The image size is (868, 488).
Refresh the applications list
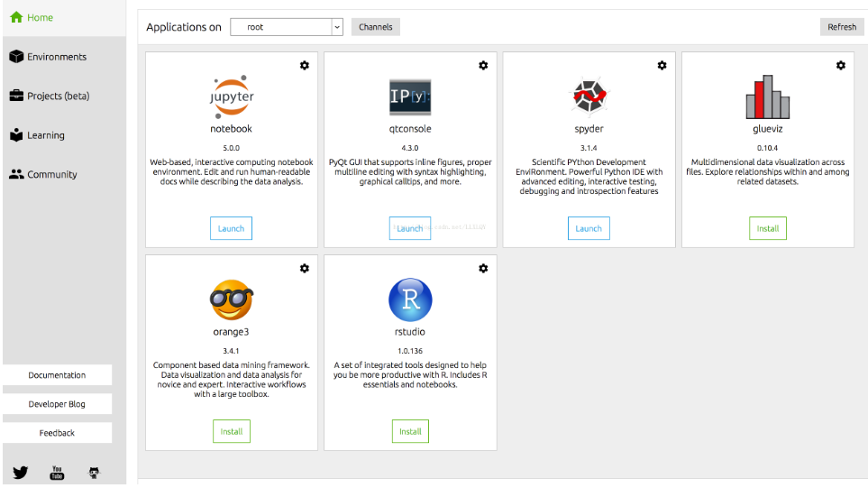(x=842, y=27)
